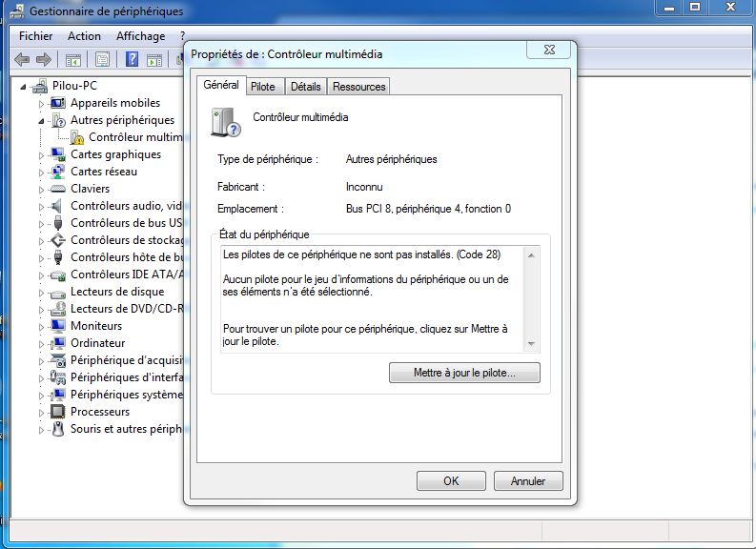Expand the Moniteurs node
Viewport: 756px width, 549px height.
[41, 327]
